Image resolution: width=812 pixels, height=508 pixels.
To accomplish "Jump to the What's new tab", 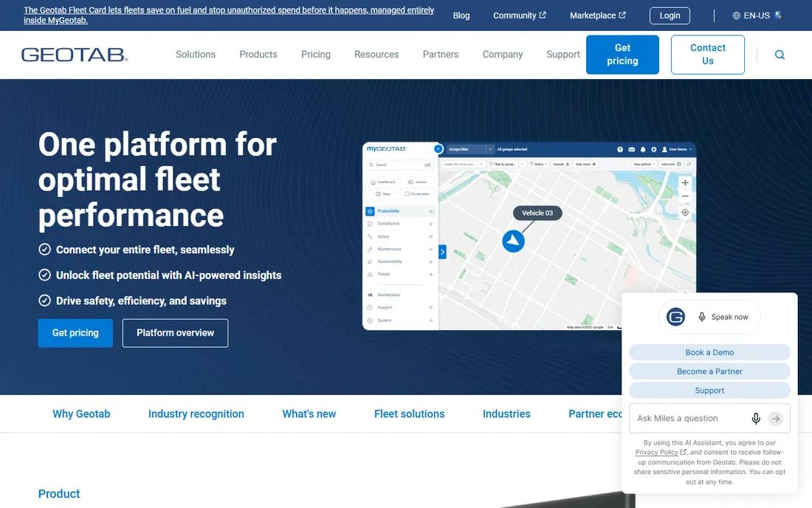I will click(309, 413).
